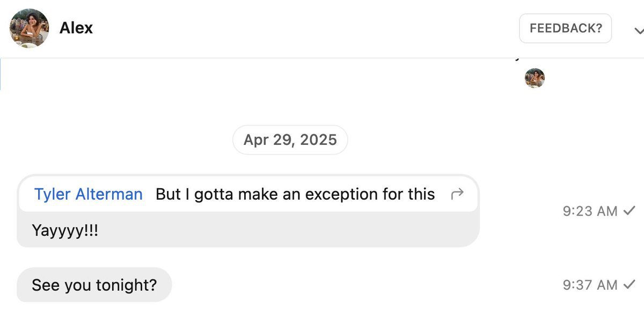Select the Apr 29, 2025 date pill
The width and height of the screenshot is (644, 324).
(x=290, y=140)
